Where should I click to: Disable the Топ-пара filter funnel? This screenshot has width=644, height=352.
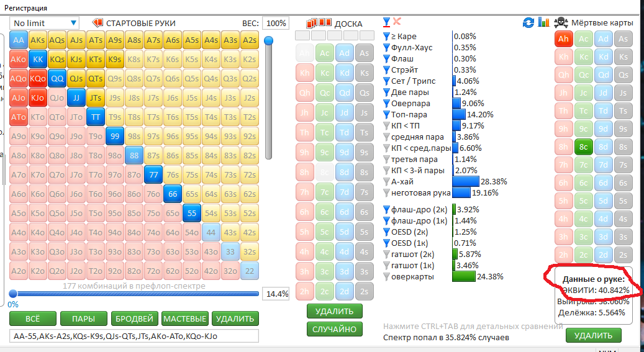(387, 115)
